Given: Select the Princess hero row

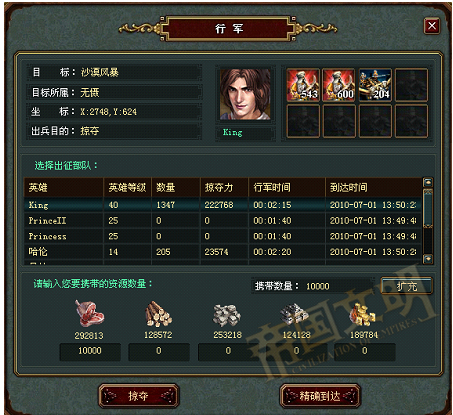Looking at the screenshot, I should pyautogui.click(x=223, y=236).
